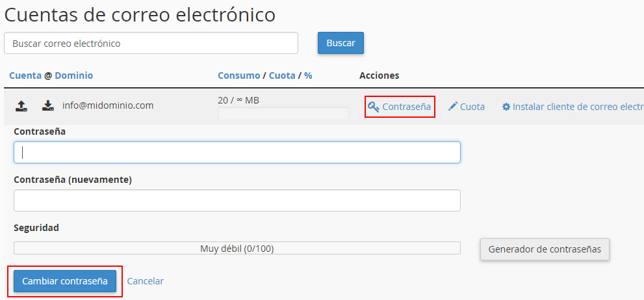Select the info@midominio.com account address

pos(108,105)
